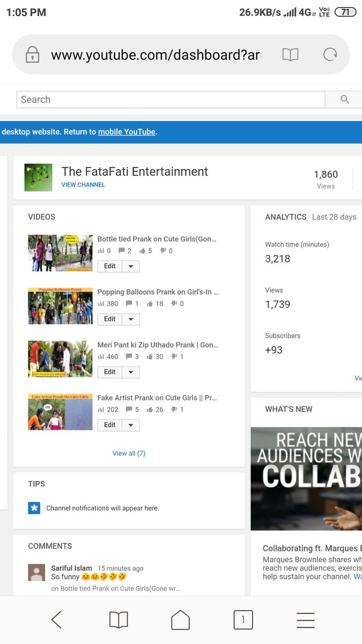
Task: Click likes icon for Popping Balloons Prank
Action: [150, 304]
